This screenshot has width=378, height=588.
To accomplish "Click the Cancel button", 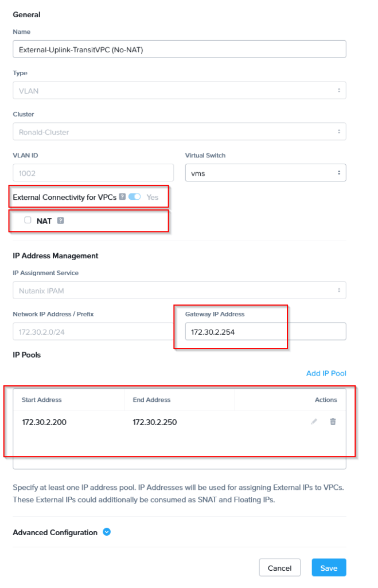I will point(279,568).
